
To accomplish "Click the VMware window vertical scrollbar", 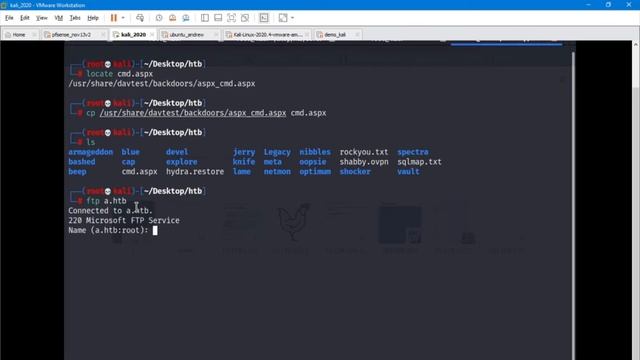I will [x=636, y=200].
